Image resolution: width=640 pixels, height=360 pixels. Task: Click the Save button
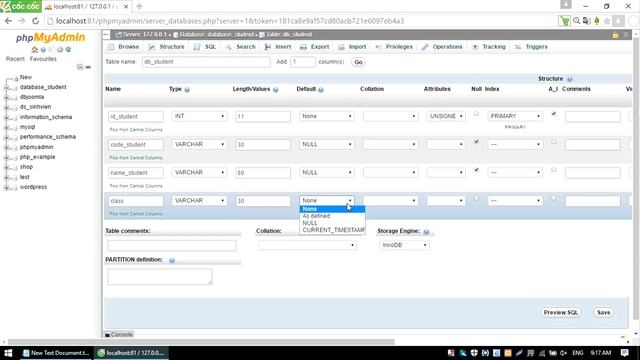(603, 313)
